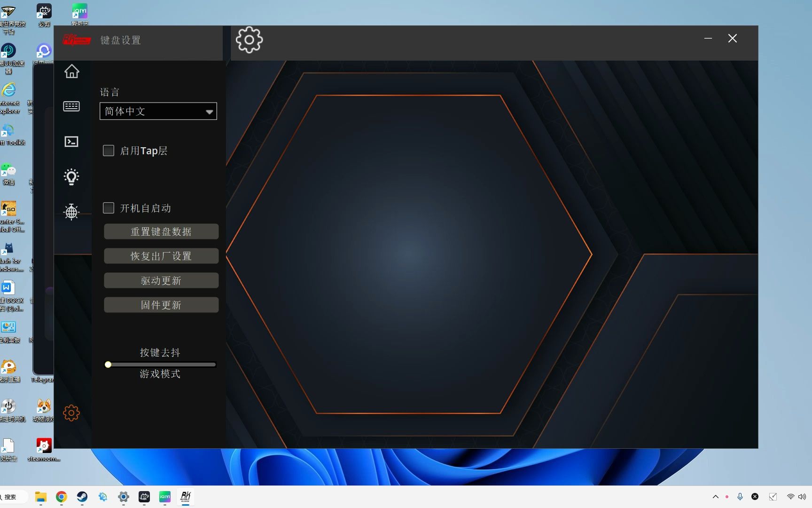Open File Explorer from the taskbar
This screenshot has height=508, width=812.
click(x=41, y=497)
